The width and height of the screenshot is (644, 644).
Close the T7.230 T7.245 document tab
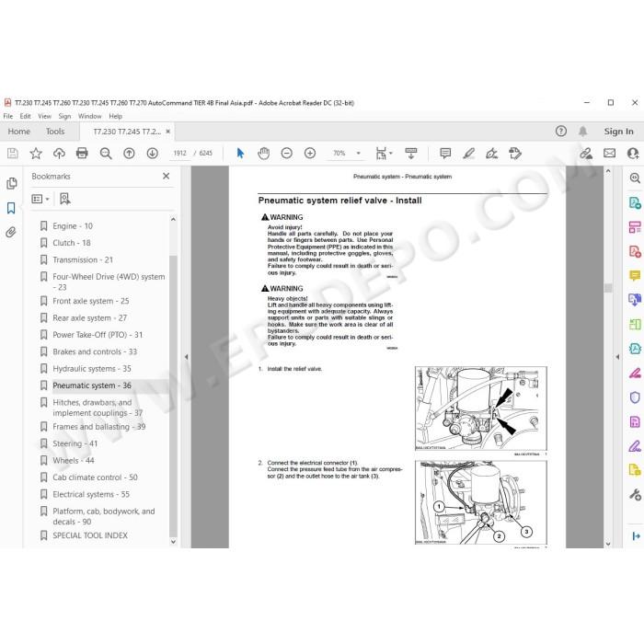168,132
